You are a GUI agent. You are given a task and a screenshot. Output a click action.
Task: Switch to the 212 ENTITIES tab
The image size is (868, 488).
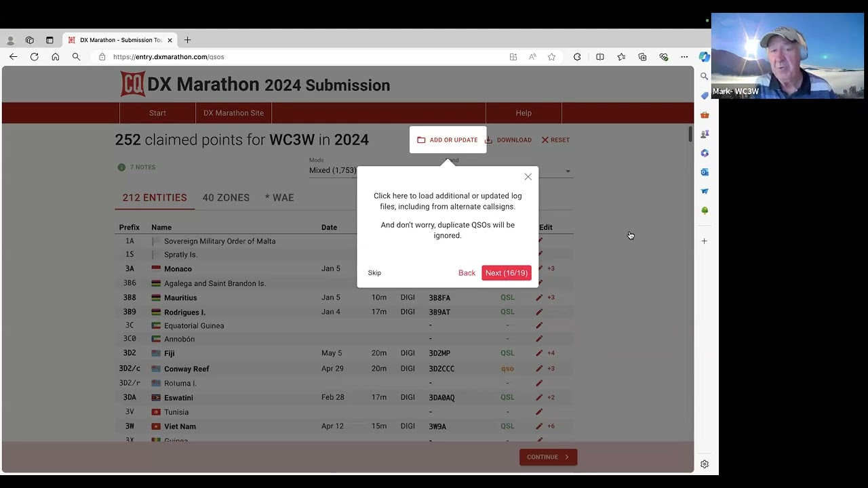[155, 198]
